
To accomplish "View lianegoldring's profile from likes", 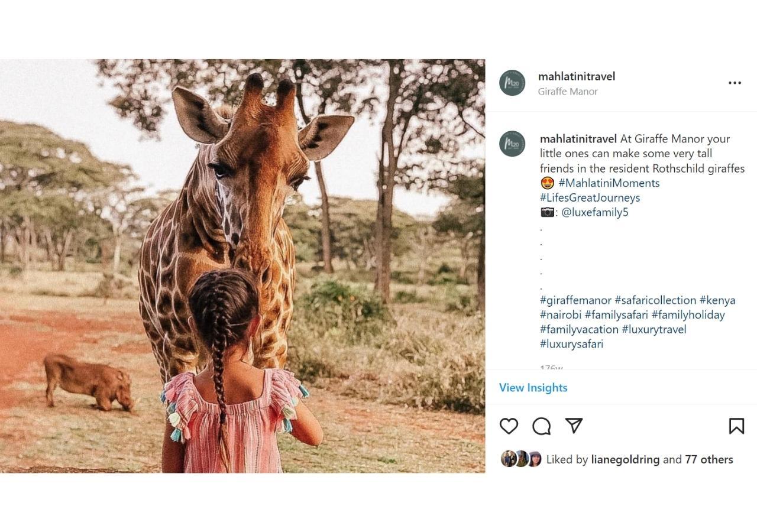I will (x=625, y=459).
